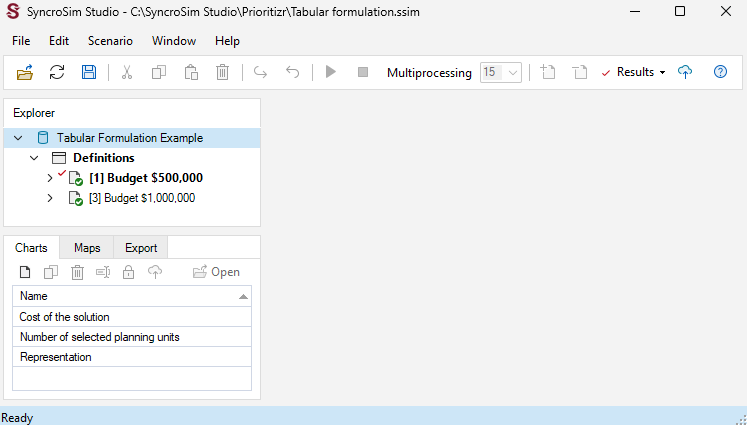Switch to the Export tab
This screenshot has width=747, height=425.
point(141,248)
